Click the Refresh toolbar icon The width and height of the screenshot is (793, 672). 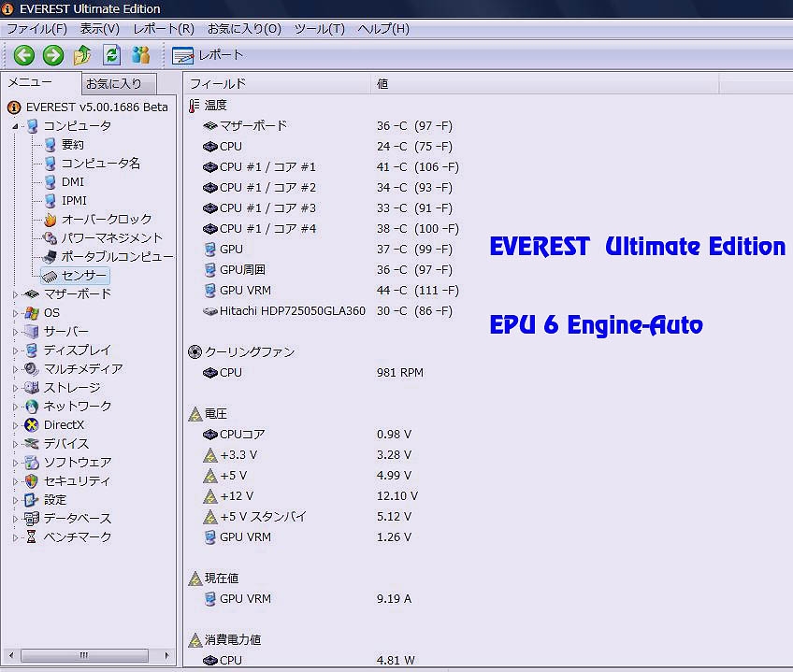(111, 55)
